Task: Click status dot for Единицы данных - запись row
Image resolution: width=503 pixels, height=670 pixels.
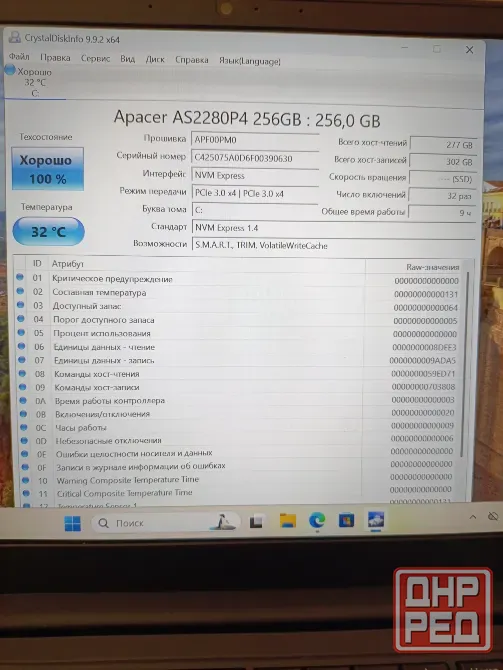Action: coord(22,359)
